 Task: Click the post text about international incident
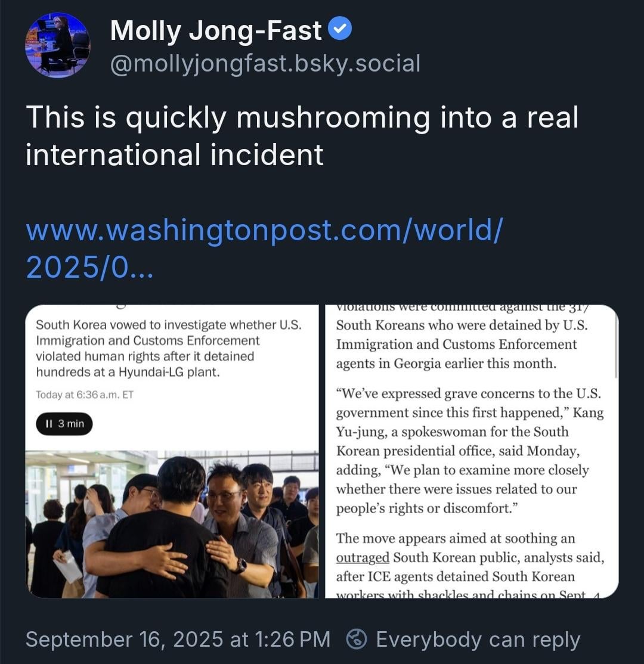[302, 135]
